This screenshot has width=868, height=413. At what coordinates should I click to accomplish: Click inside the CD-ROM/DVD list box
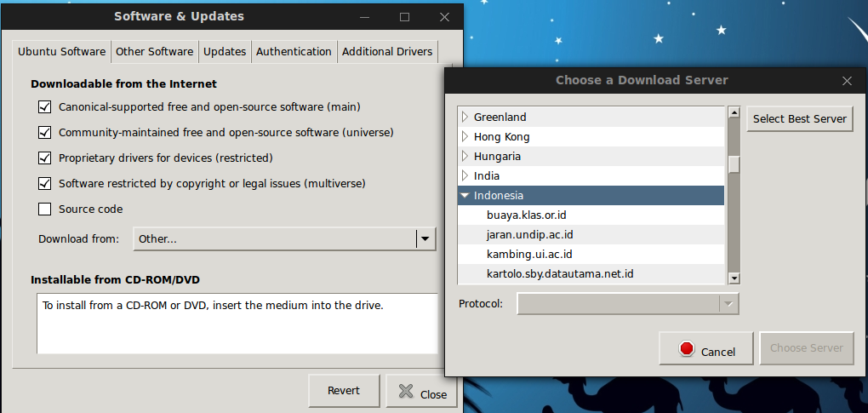point(237,324)
